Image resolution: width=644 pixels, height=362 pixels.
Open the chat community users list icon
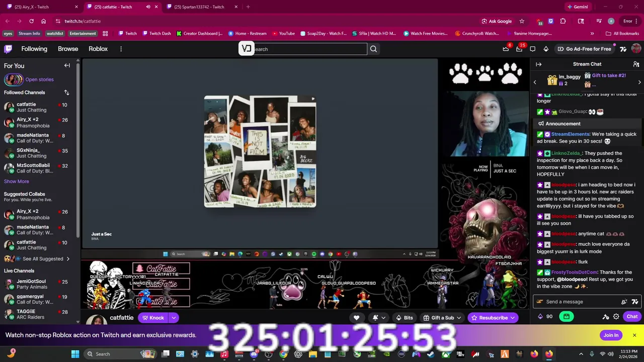coord(636,64)
